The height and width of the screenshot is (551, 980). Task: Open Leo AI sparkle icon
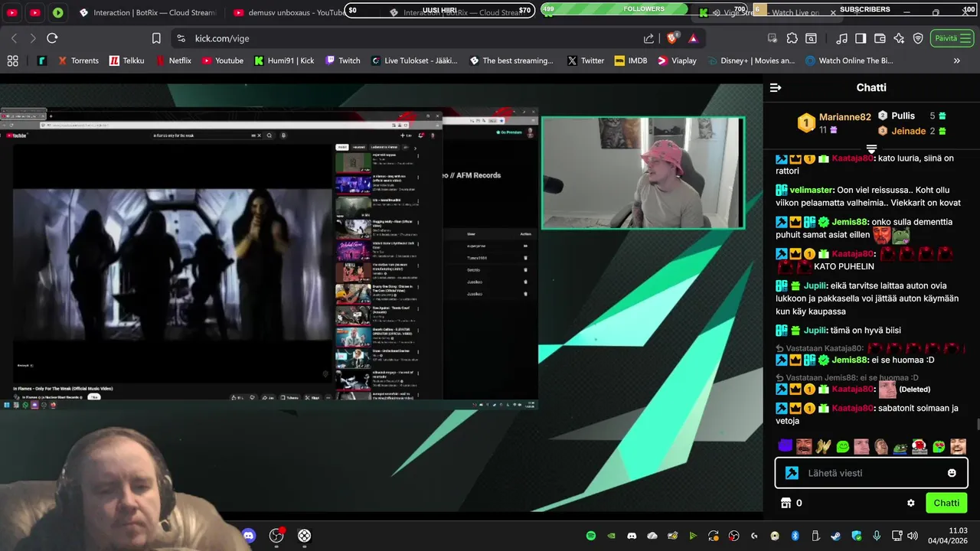[899, 38]
